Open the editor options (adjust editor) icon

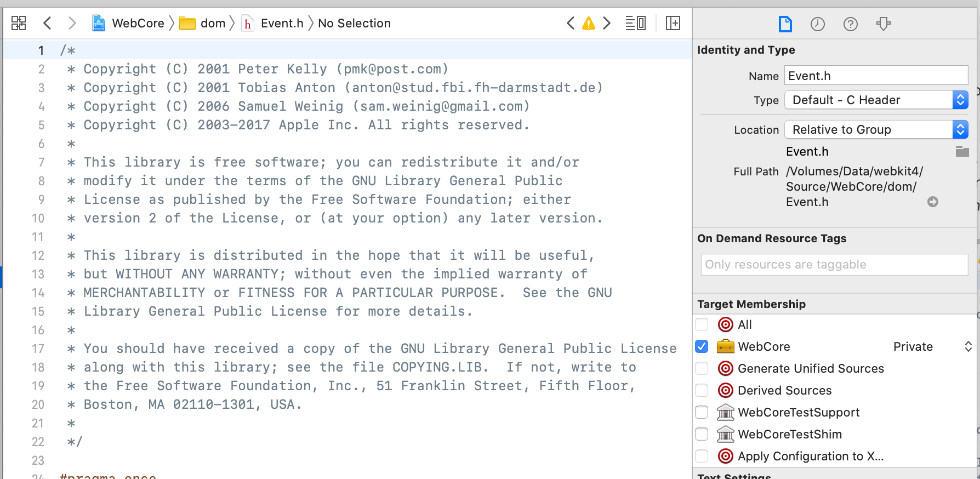pos(635,23)
